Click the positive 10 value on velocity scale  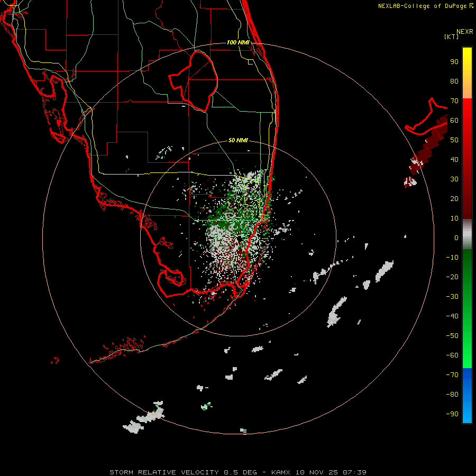pos(454,218)
